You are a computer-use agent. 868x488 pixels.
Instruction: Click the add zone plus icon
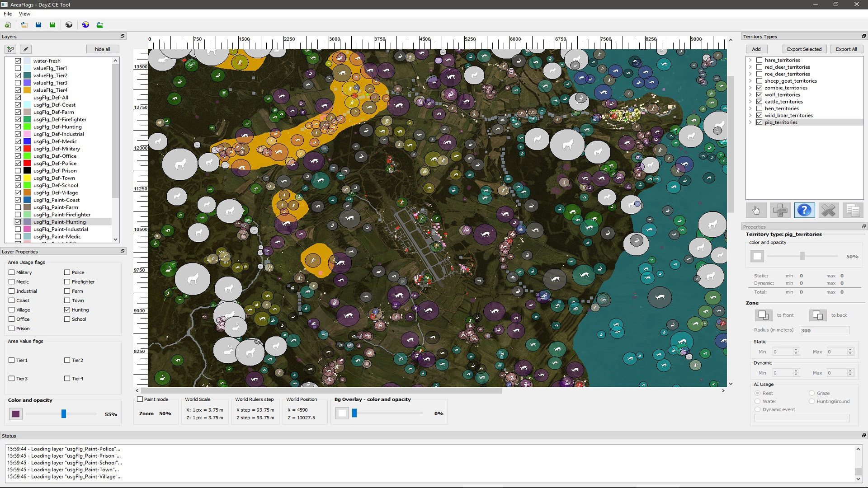(779, 210)
